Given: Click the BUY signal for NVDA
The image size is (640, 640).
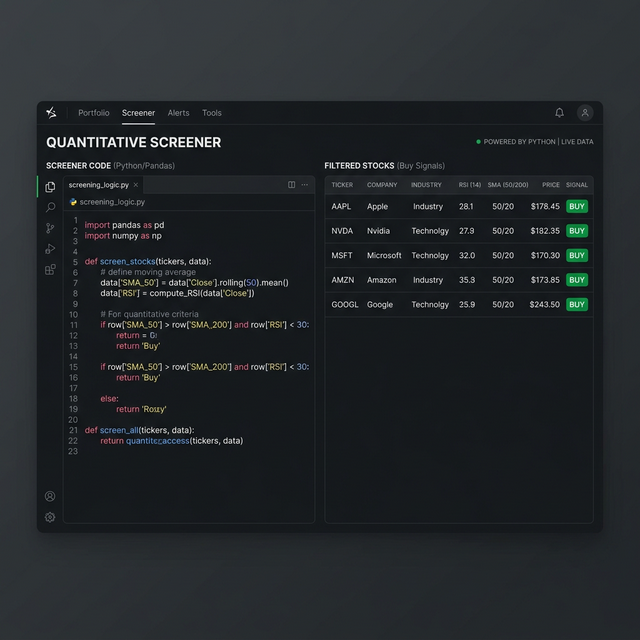Looking at the screenshot, I should (x=577, y=231).
